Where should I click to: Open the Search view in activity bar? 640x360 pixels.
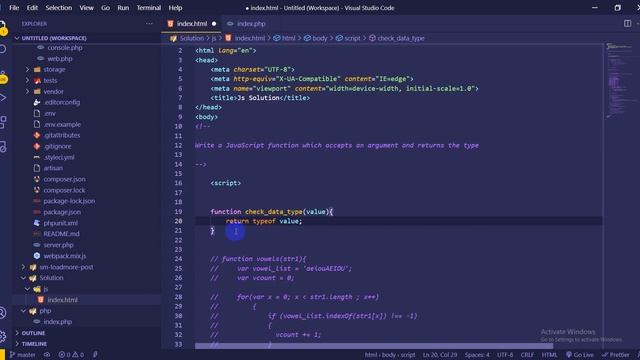click(x=2, y=49)
